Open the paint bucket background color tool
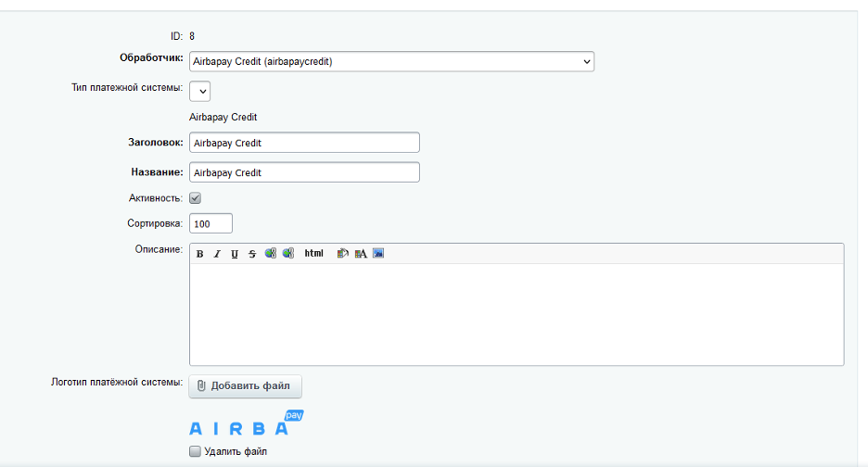This screenshot has height=467, width=868. pos(343,253)
